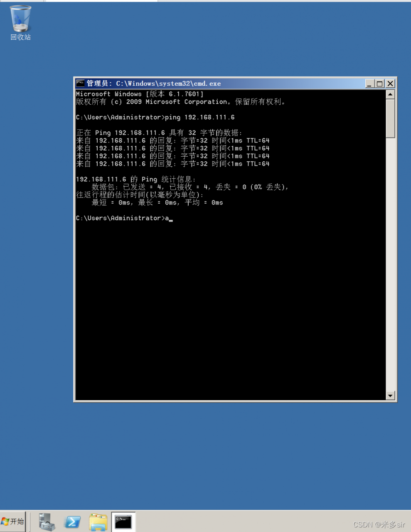Click the cmd vertical scrollbar thumb
The width and height of the screenshot is (411, 532).
390,118
